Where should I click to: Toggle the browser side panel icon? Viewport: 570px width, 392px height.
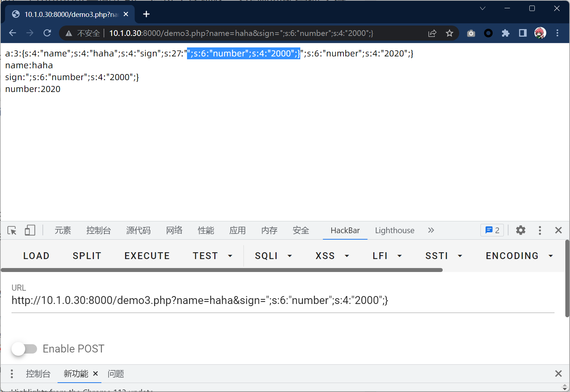pos(523,33)
